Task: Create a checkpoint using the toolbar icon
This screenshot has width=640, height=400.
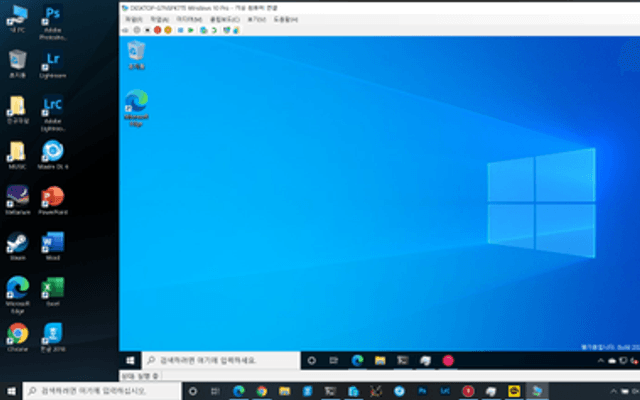Action: point(203,30)
